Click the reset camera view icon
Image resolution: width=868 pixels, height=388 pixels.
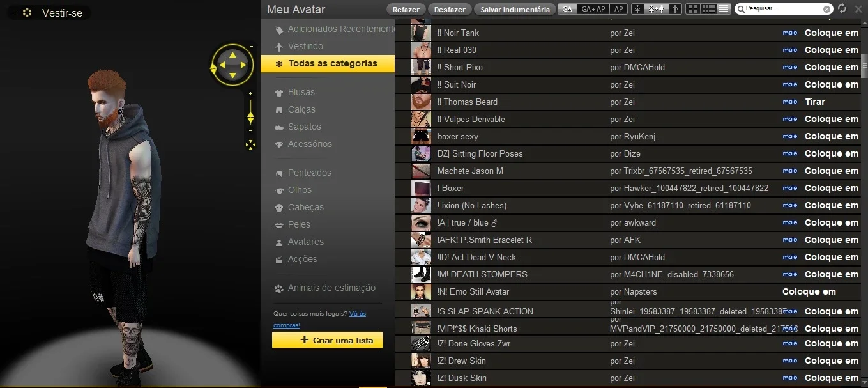tap(250, 145)
